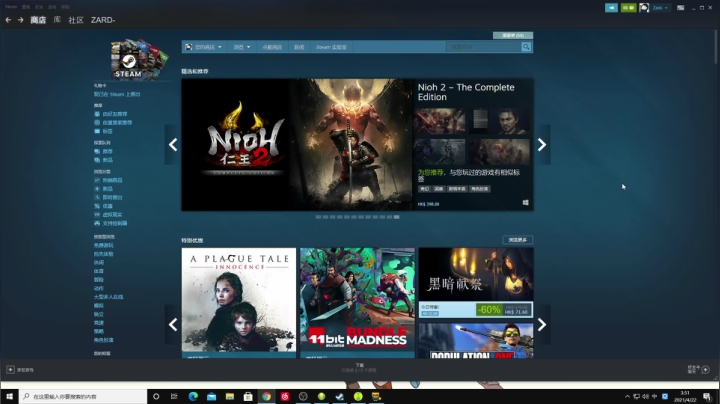
Task: Open the downloads status at bottom center
Action: [360, 368]
